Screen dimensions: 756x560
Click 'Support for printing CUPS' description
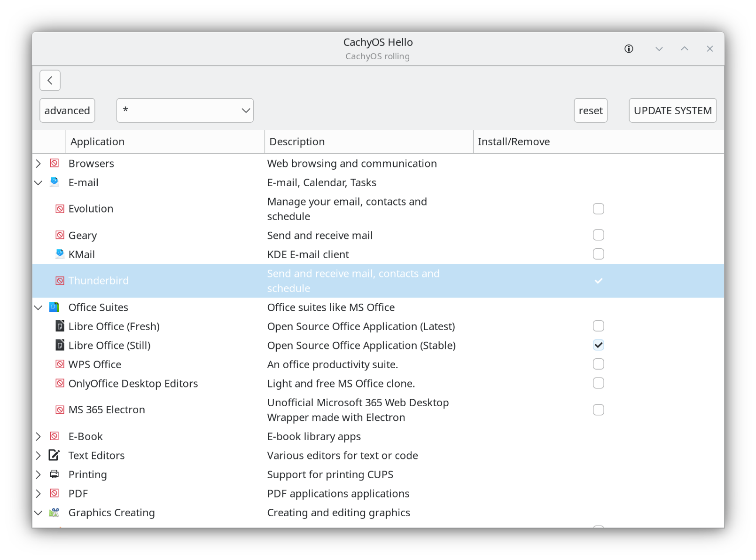point(330,474)
